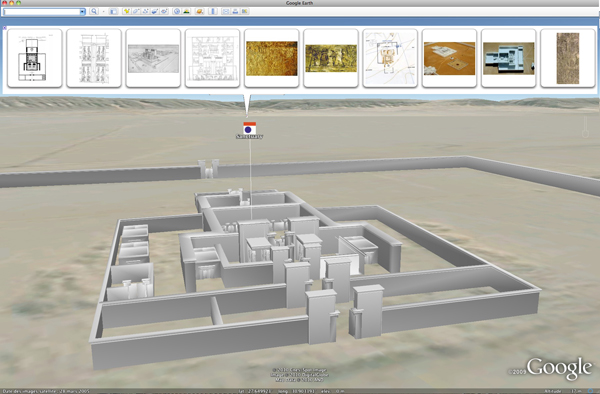Viewport: 600px width, 394px height.
Task: Open the search field dropdown arrow
Action: point(82,12)
